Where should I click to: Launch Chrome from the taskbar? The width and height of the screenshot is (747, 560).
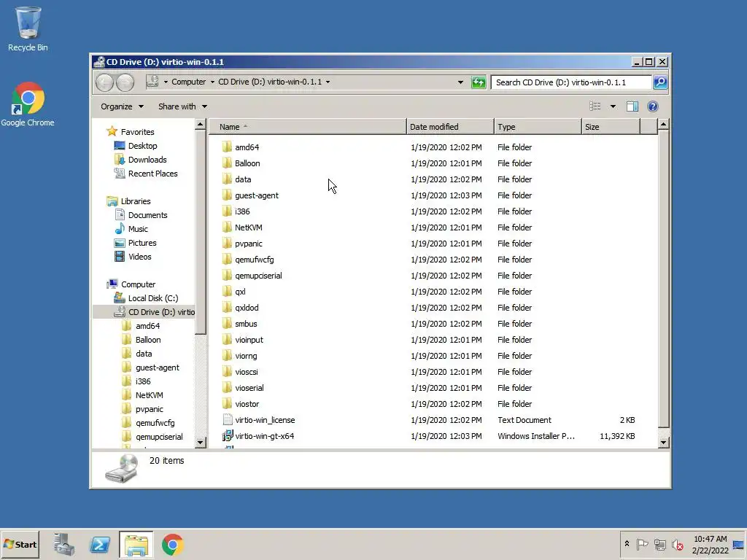(x=172, y=544)
